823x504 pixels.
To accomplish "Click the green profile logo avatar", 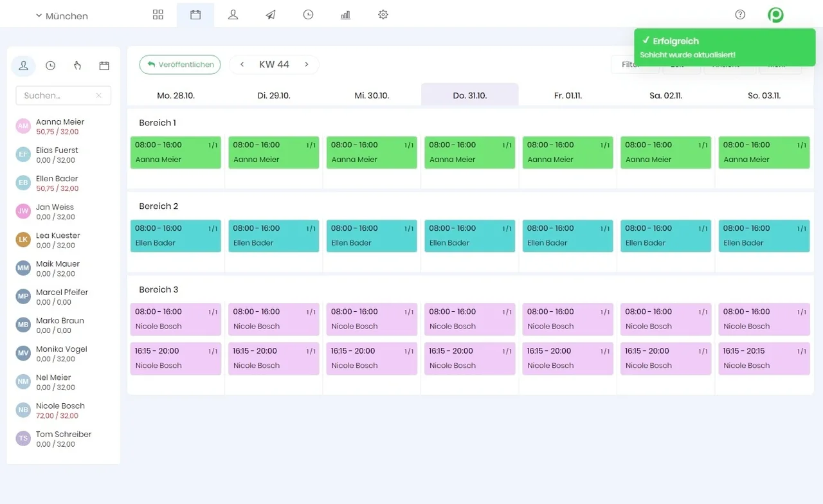I will tap(775, 15).
